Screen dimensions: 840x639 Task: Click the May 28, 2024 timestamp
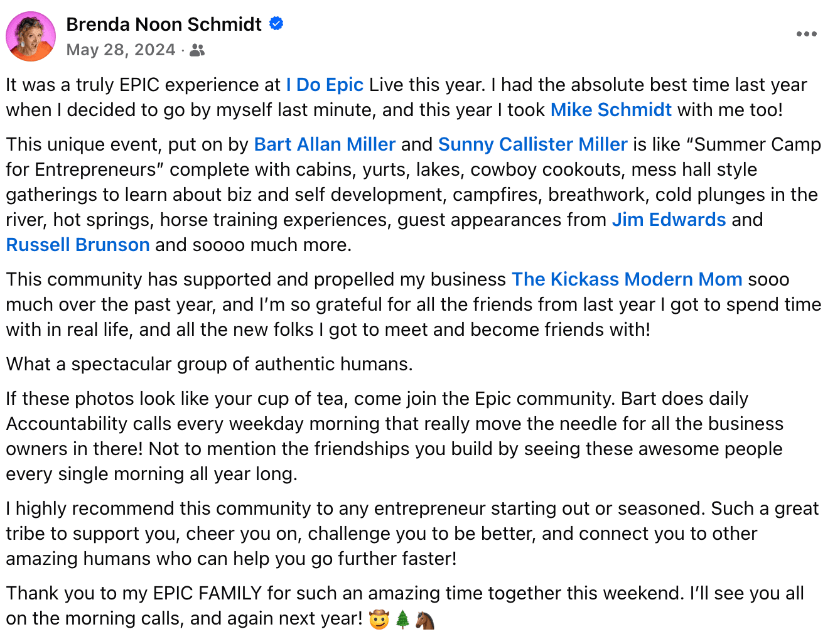(x=121, y=50)
